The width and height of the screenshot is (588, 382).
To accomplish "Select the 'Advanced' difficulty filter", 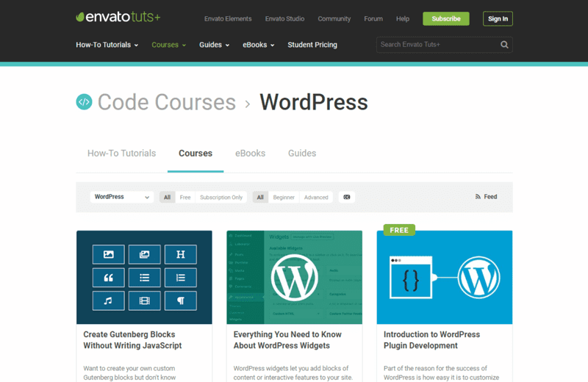I will 316,197.
